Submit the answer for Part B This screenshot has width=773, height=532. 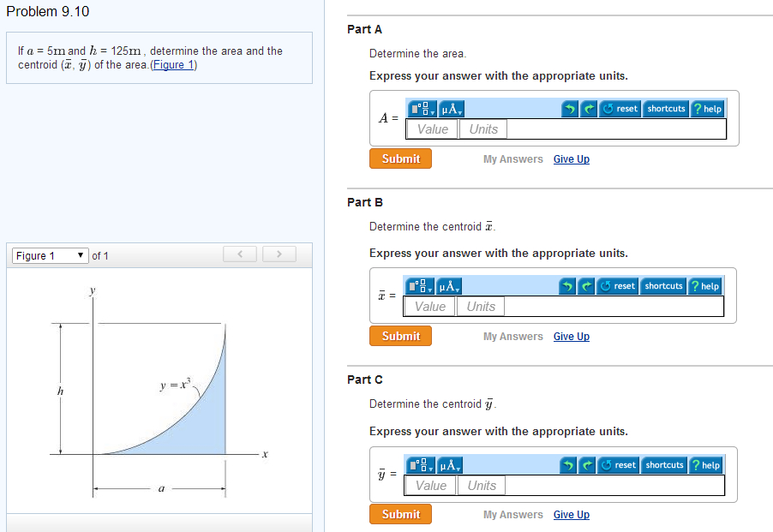point(399,336)
